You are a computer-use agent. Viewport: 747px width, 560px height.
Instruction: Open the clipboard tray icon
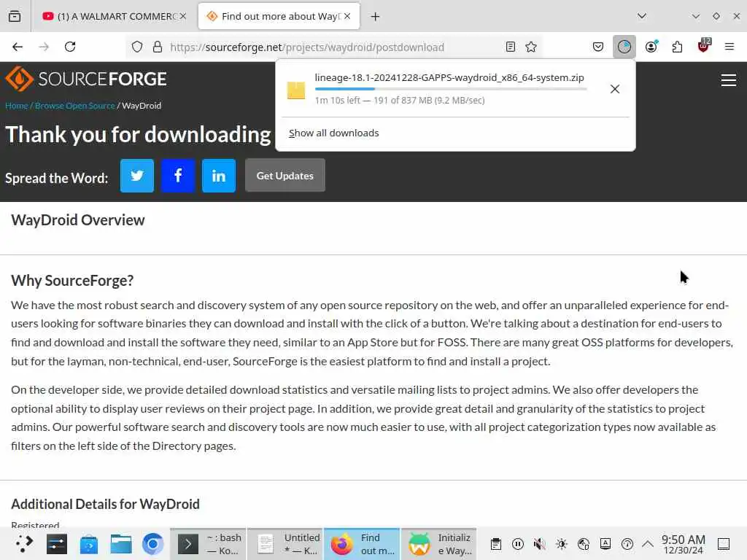click(496, 544)
